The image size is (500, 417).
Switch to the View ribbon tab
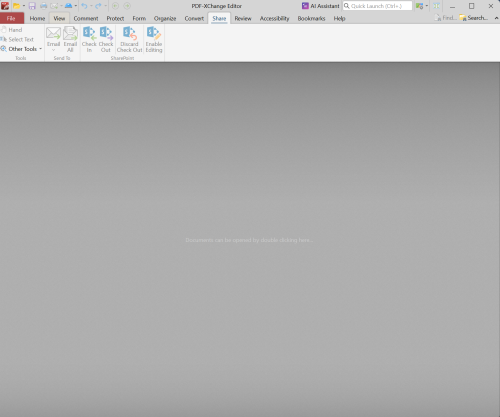tap(59, 18)
